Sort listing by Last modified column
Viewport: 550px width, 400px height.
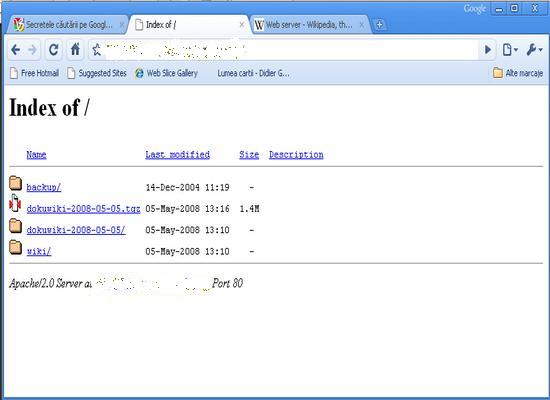177,154
